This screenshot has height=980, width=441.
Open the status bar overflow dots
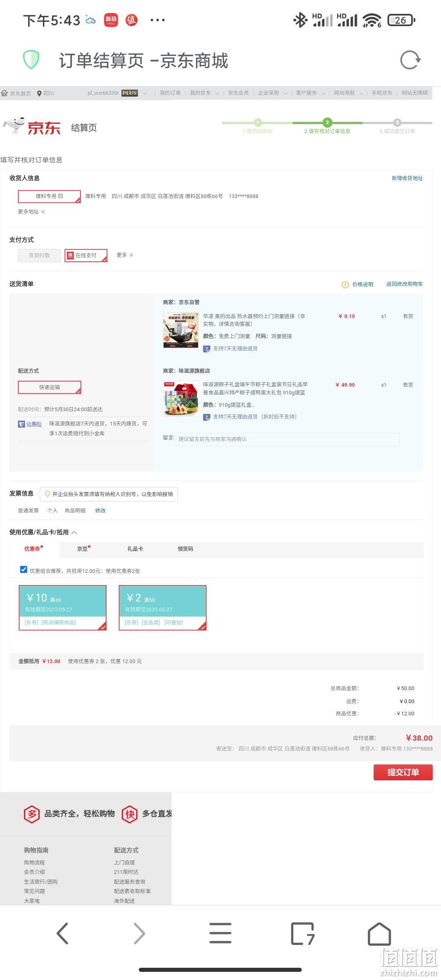(x=158, y=20)
